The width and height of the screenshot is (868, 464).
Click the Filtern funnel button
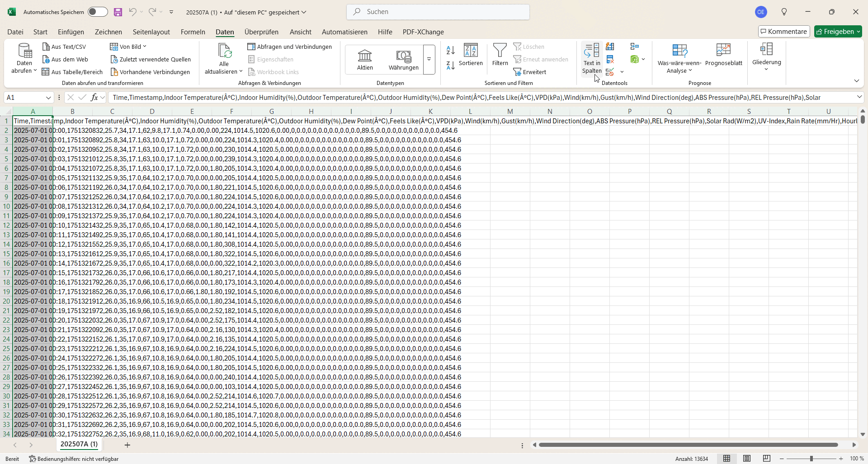pyautogui.click(x=500, y=55)
